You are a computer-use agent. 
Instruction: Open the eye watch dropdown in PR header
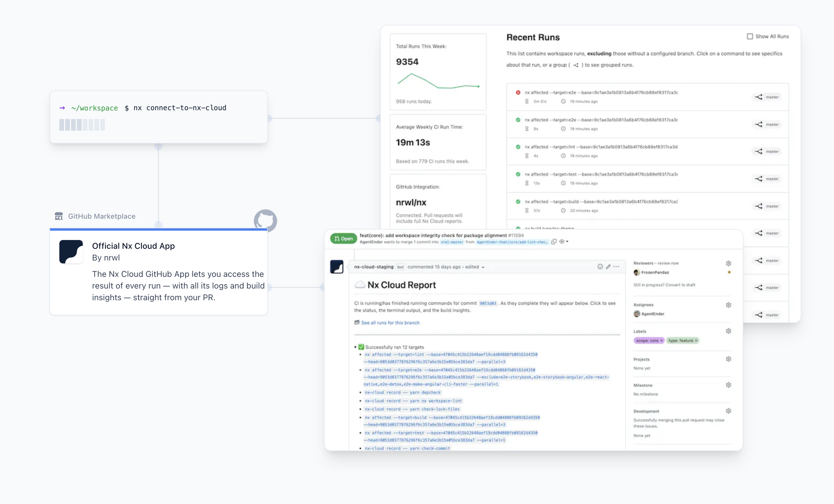point(564,242)
